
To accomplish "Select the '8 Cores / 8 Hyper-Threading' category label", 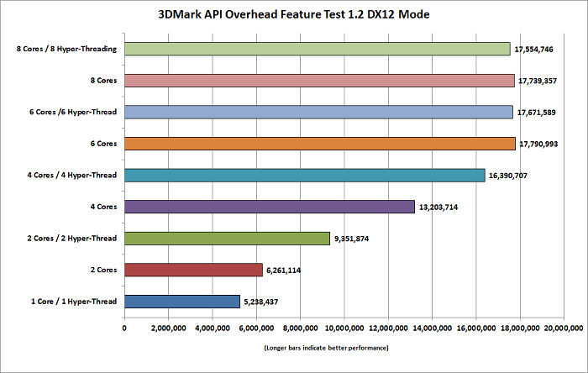I will point(66,49).
